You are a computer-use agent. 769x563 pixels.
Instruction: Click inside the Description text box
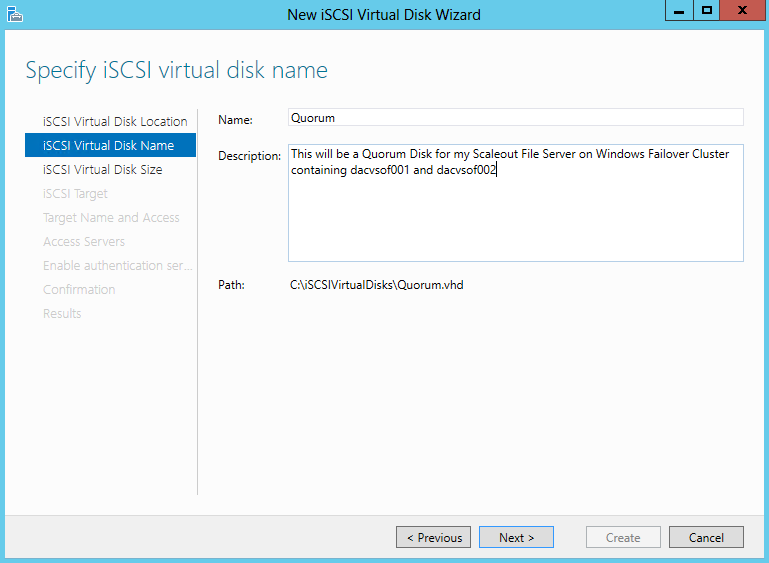515,203
